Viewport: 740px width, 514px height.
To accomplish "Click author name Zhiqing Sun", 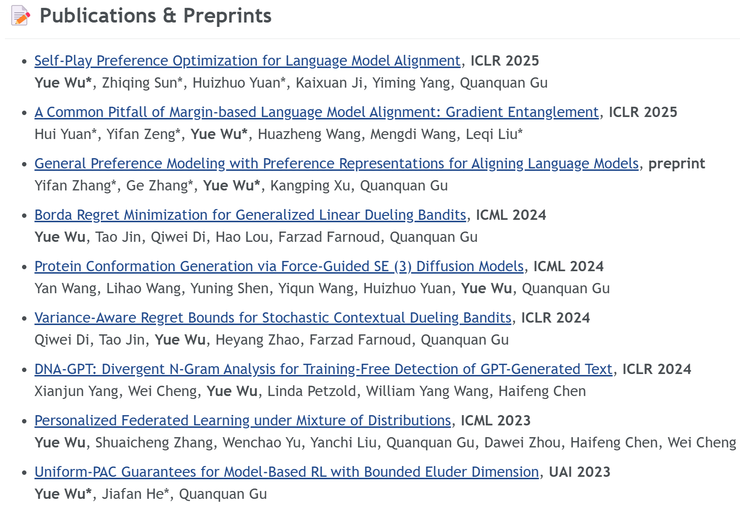I will point(142,83).
